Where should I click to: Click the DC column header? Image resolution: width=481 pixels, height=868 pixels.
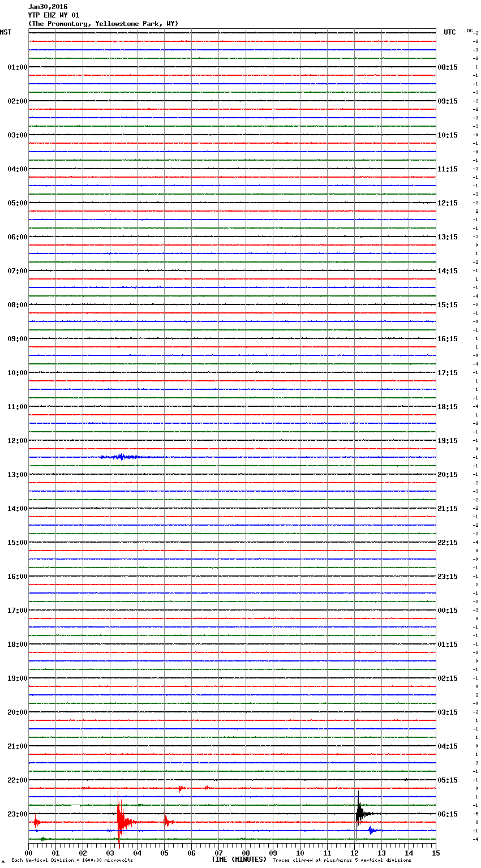click(470, 31)
